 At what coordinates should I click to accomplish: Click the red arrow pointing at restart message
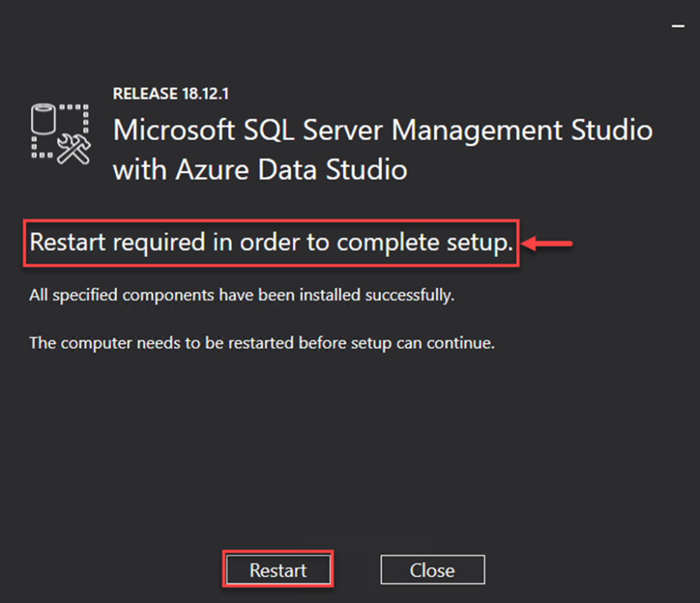click(x=547, y=243)
